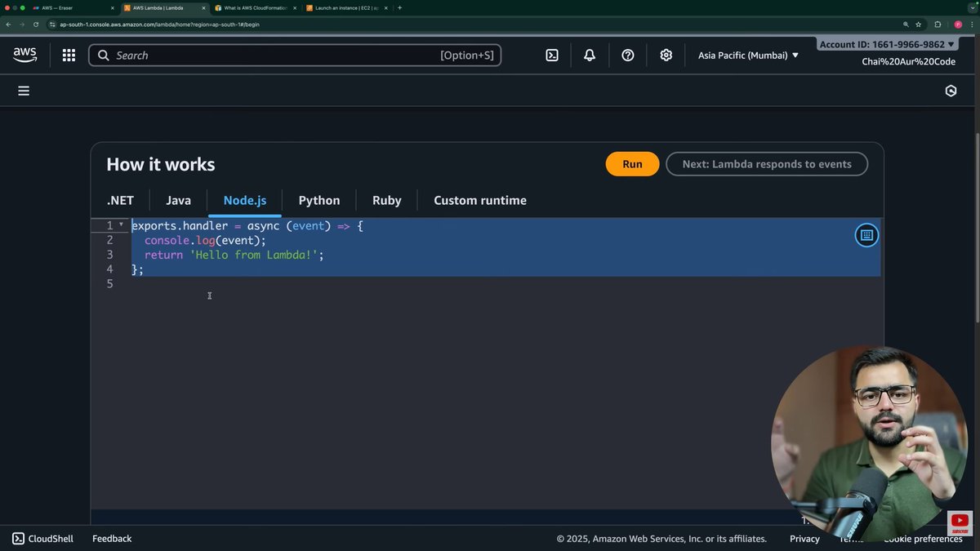
Task: Open the AWS services grid menu
Action: coord(69,56)
